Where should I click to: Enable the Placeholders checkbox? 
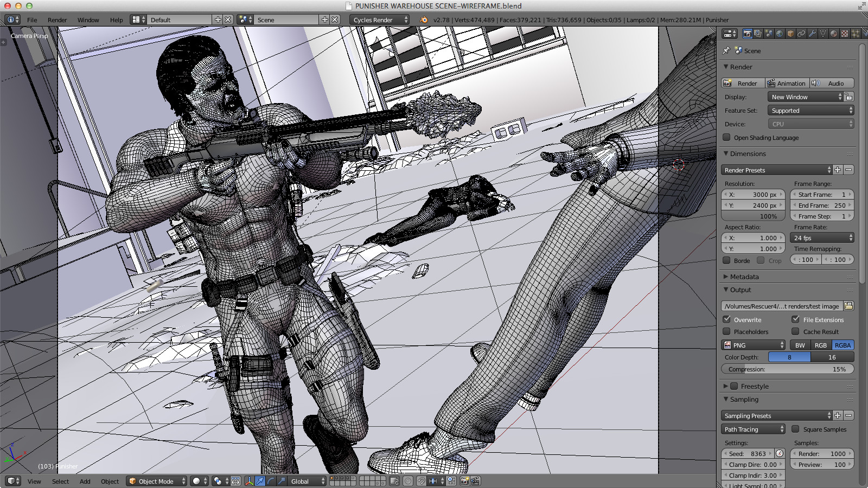727,331
